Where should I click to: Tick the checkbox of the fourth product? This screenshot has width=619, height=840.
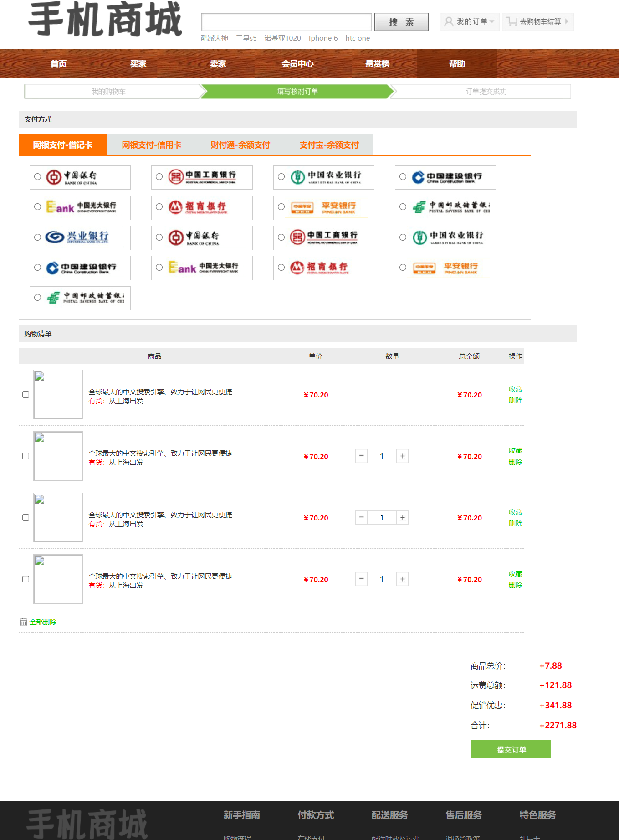pyautogui.click(x=26, y=579)
